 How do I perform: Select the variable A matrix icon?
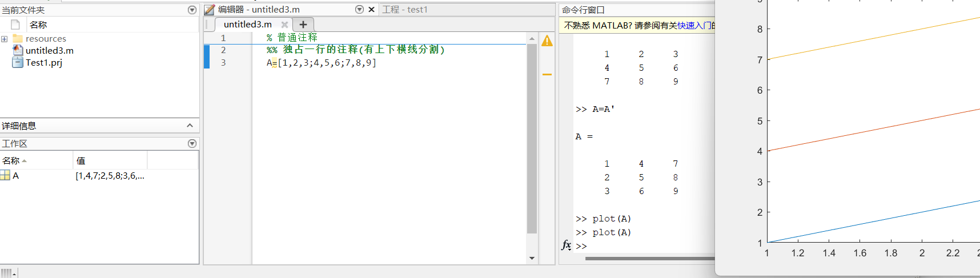5,175
